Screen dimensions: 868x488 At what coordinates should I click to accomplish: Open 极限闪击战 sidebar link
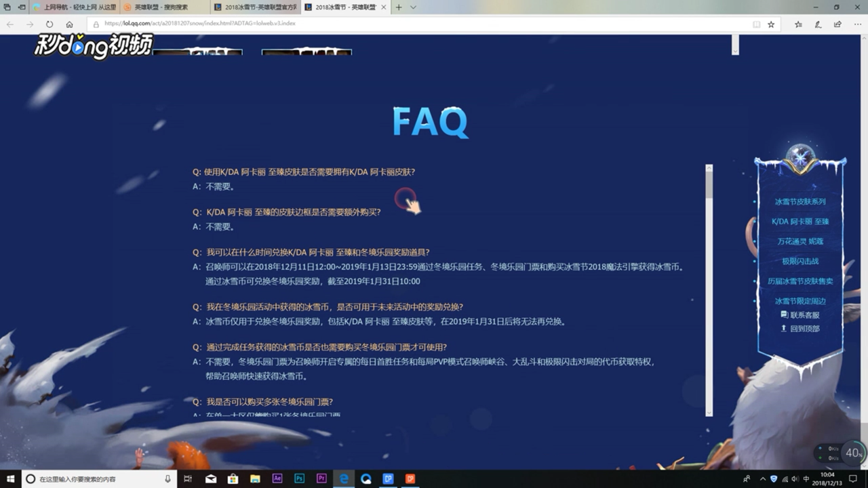coord(800,261)
